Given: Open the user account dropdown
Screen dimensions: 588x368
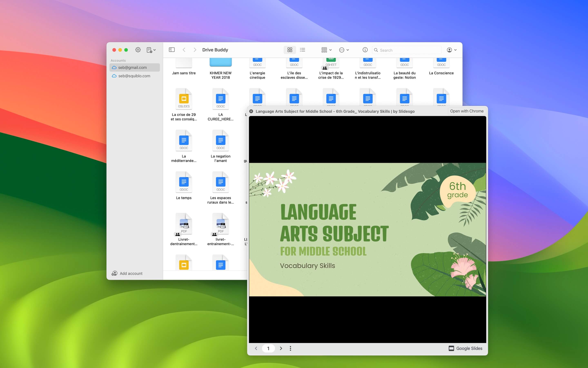Looking at the screenshot, I should 452,50.
